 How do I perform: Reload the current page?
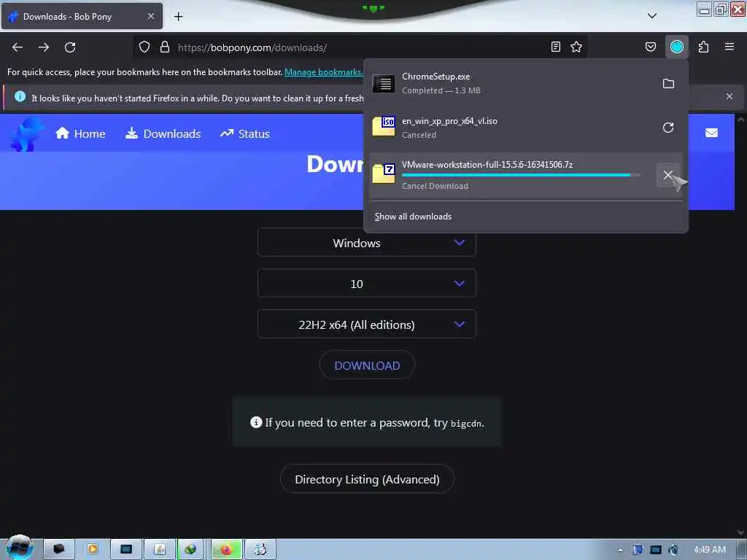pyautogui.click(x=70, y=47)
